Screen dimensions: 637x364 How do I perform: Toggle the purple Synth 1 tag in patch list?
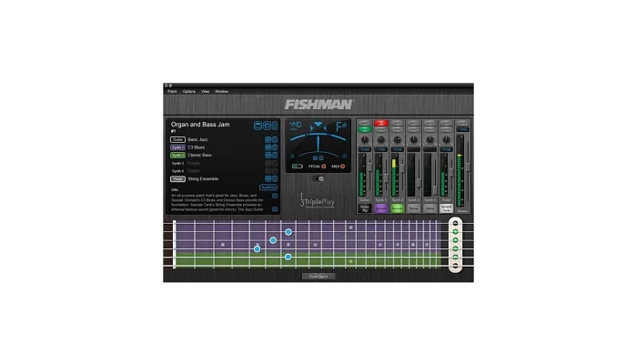tap(177, 147)
